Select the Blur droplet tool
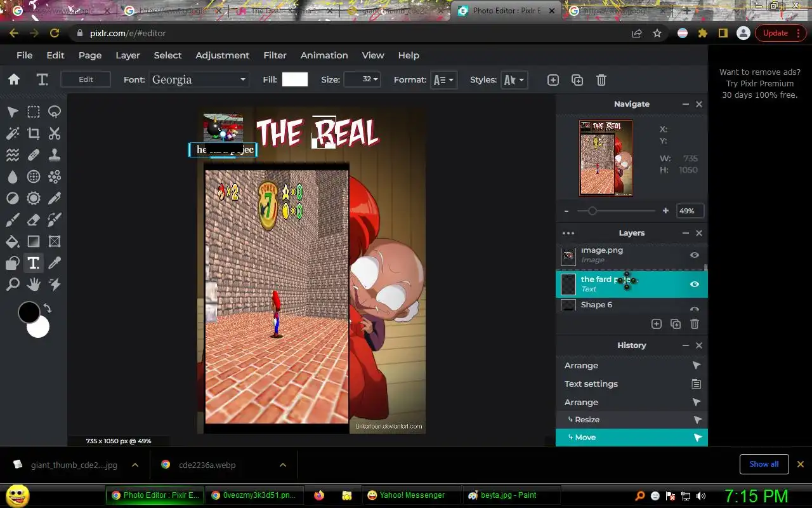The height and width of the screenshot is (508, 812). [x=13, y=177]
